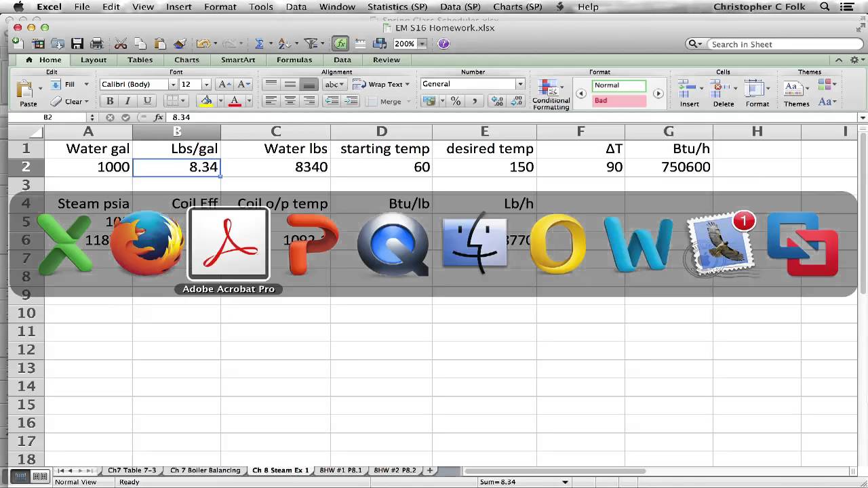The height and width of the screenshot is (488, 868).
Task: Toggle Bold formatting
Action: tap(110, 101)
